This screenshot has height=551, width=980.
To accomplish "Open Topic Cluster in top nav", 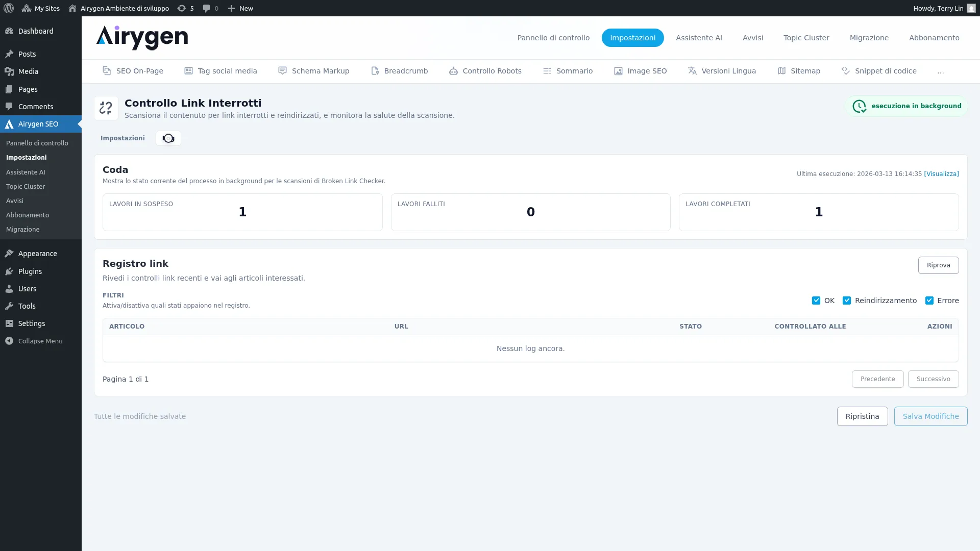I will [x=806, y=38].
